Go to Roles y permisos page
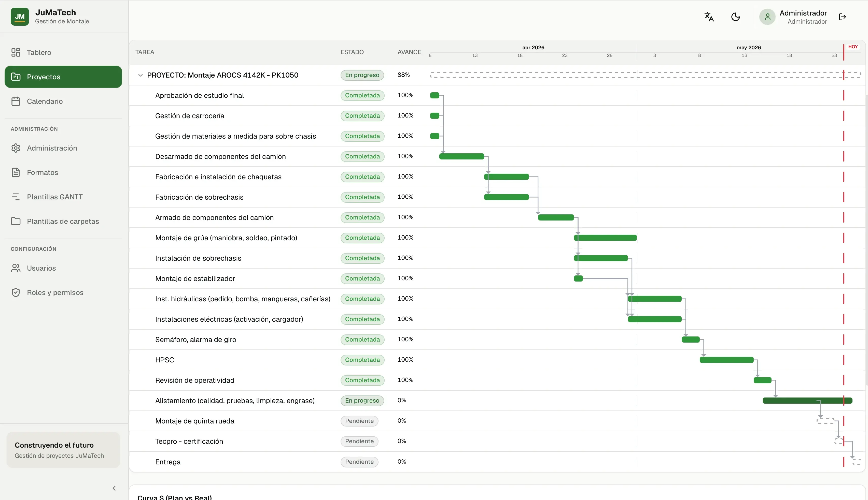The width and height of the screenshot is (868, 500). (63, 292)
